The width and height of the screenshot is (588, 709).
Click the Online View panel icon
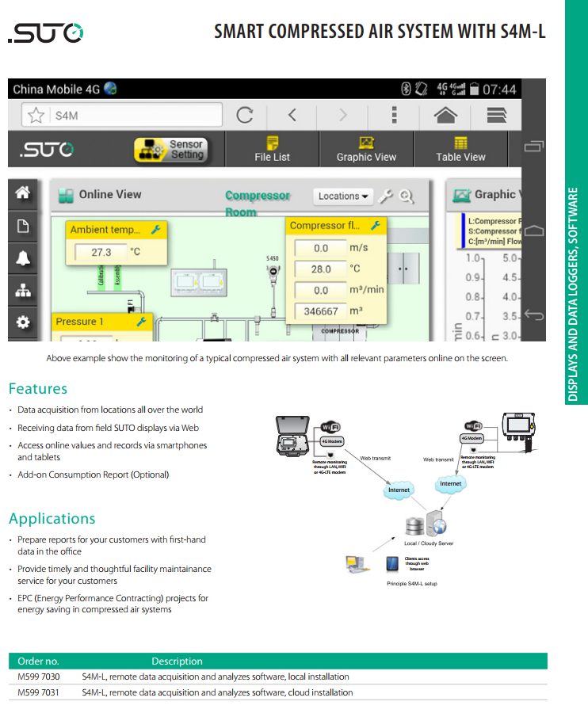click(66, 196)
